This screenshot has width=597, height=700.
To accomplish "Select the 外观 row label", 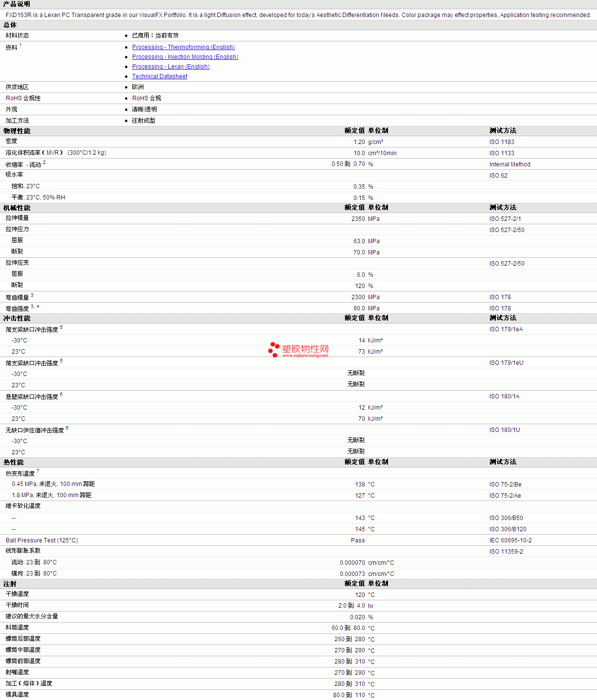I will tap(11, 109).
